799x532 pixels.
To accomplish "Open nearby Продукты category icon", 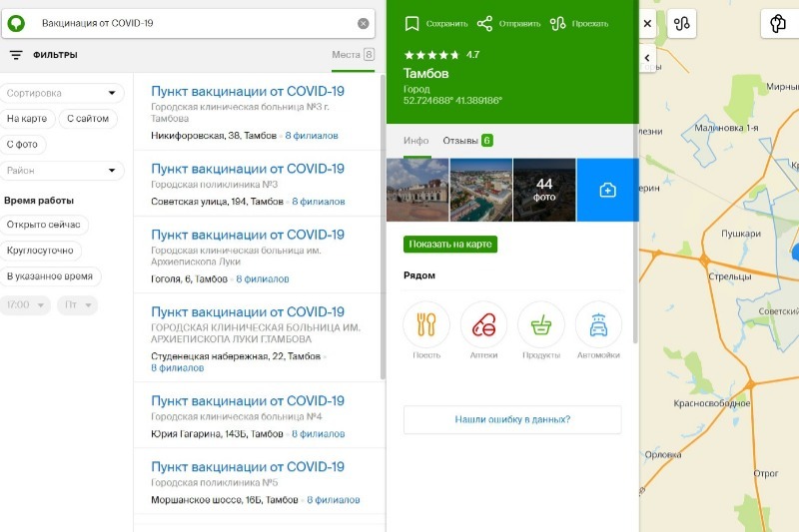I will coord(541,324).
